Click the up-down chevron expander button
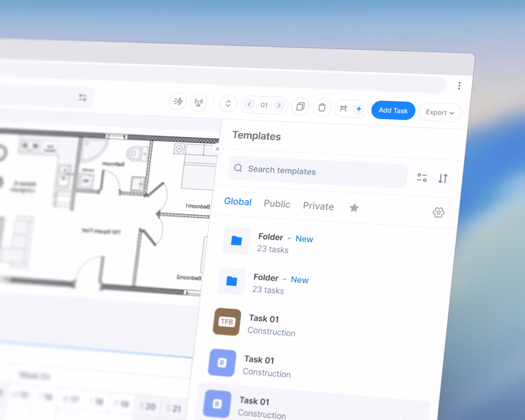 228,104
